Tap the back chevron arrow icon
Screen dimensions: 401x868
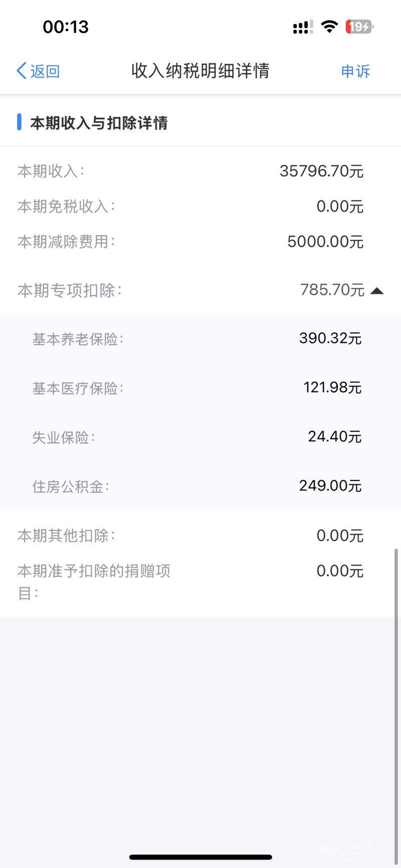[x=22, y=71]
